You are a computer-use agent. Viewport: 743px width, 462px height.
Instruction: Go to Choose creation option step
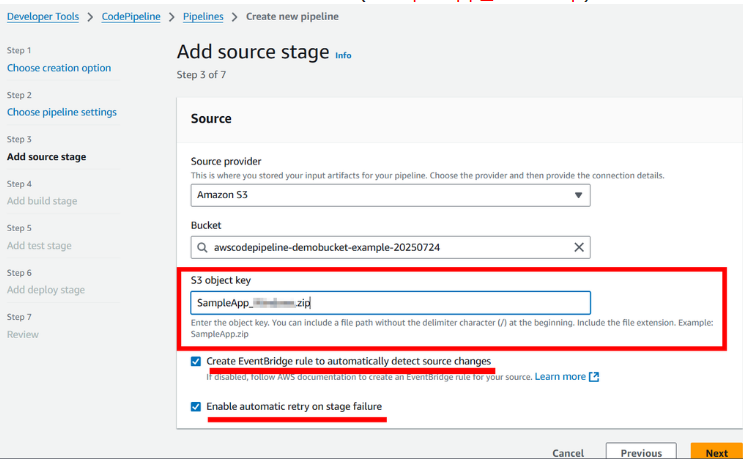coord(59,68)
